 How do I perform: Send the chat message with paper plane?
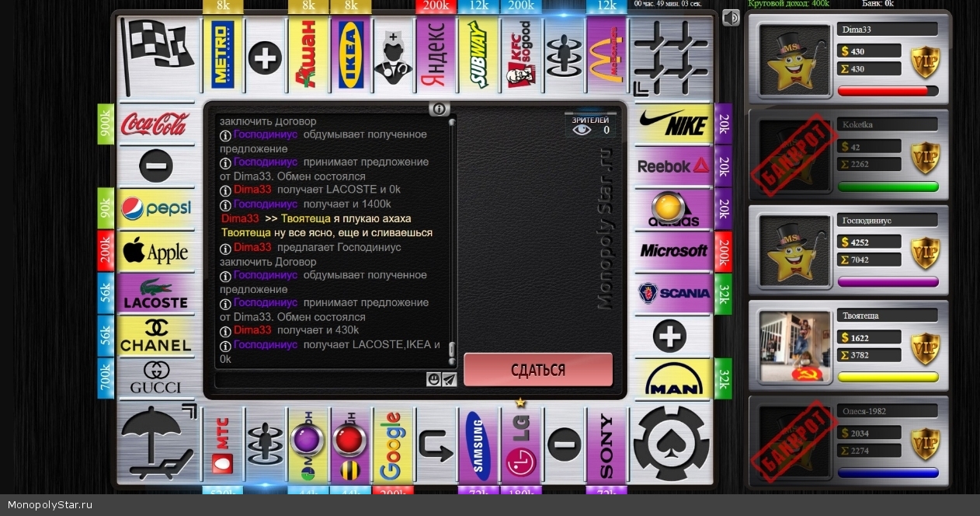tap(449, 379)
